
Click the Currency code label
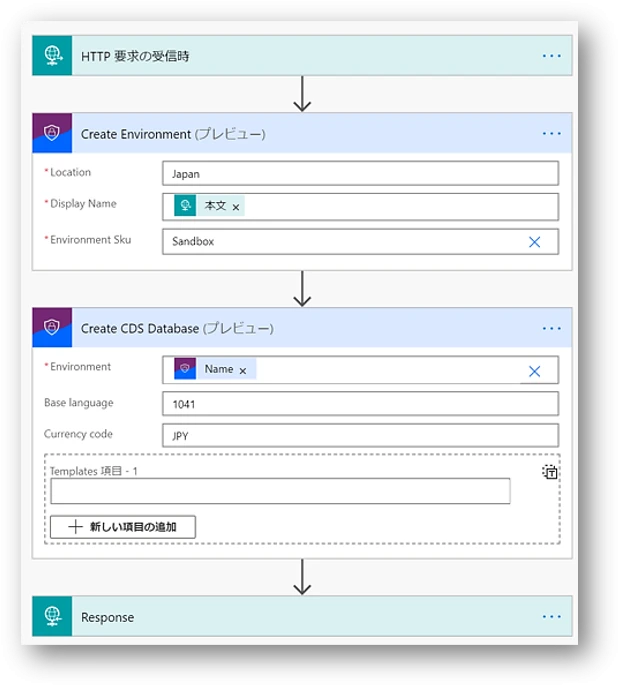tap(78, 434)
